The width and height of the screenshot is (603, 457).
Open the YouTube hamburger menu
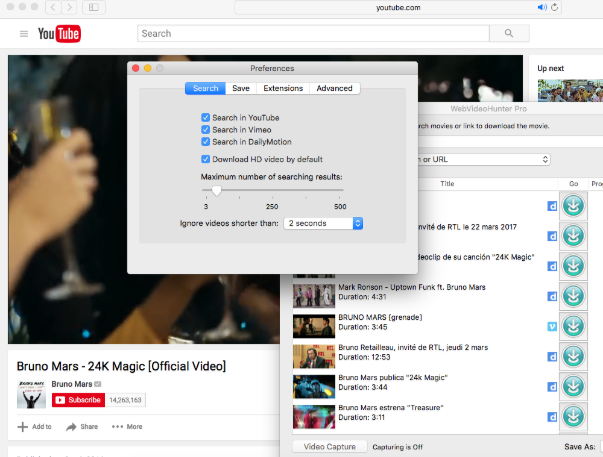[x=24, y=34]
